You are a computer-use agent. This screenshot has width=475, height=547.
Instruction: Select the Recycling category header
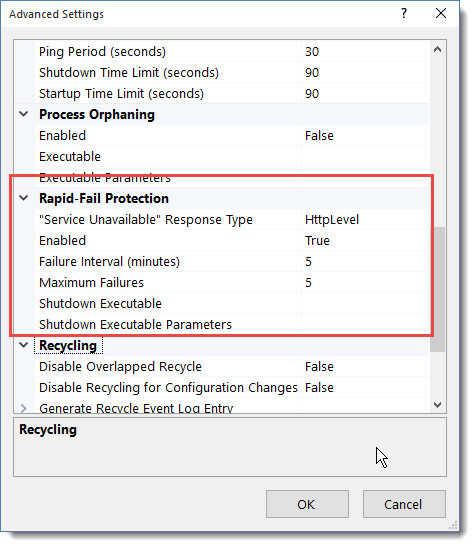click(x=68, y=345)
